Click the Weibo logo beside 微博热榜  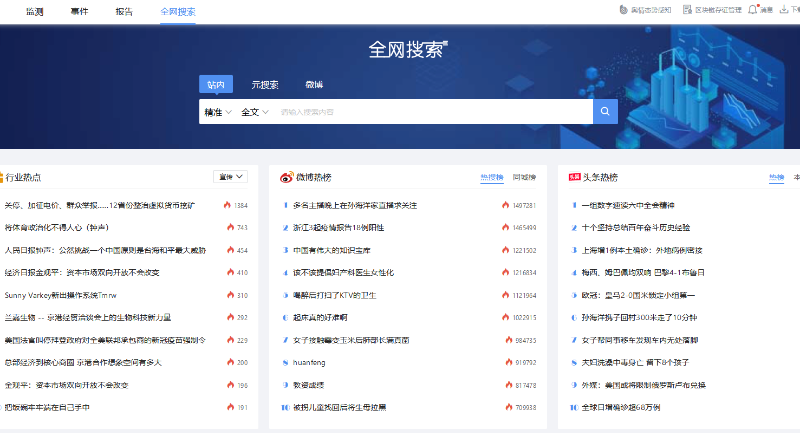[285, 178]
